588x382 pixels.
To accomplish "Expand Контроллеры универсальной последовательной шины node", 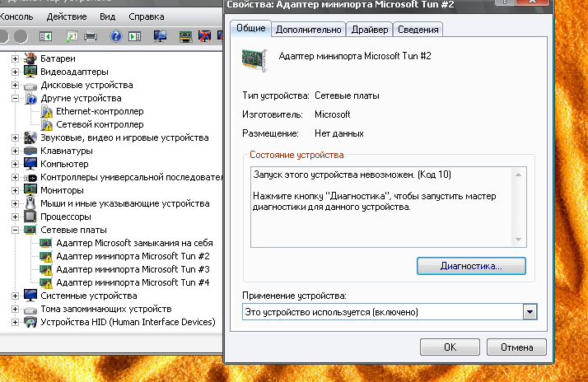I will (15, 177).
